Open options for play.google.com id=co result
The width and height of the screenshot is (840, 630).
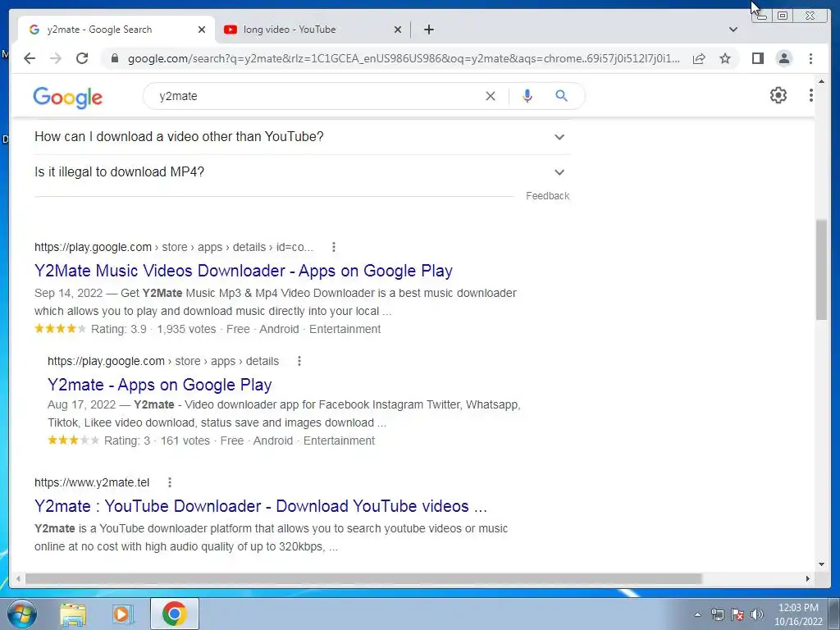(x=334, y=247)
